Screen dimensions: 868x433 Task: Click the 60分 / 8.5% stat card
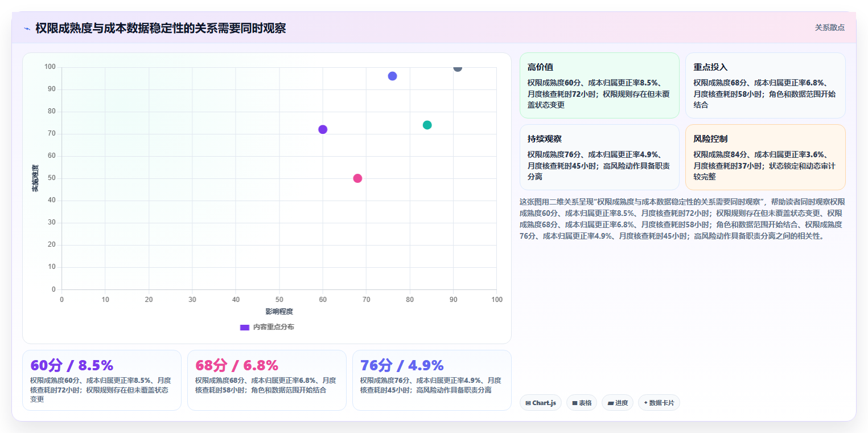pos(102,380)
